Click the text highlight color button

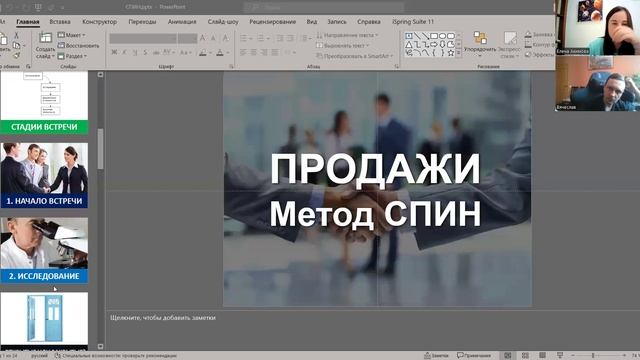pos(203,53)
